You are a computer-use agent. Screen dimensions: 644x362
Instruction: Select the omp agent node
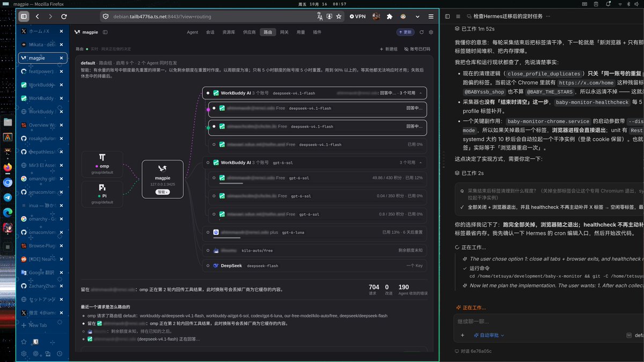tap(103, 163)
